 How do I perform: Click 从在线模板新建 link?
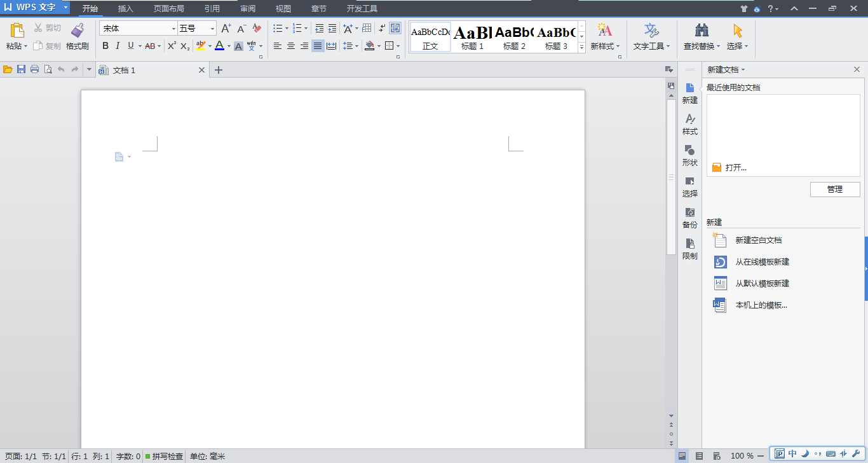click(x=763, y=262)
